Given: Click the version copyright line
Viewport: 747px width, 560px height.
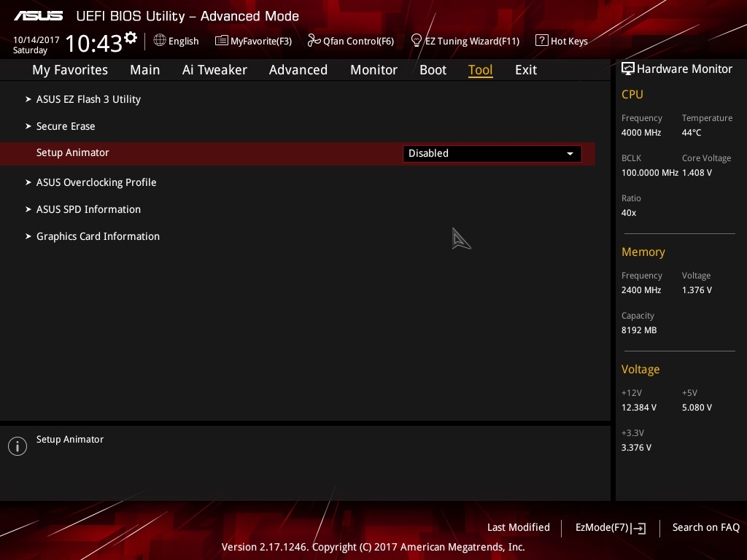Looking at the screenshot, I should click(x=373, y=547).
